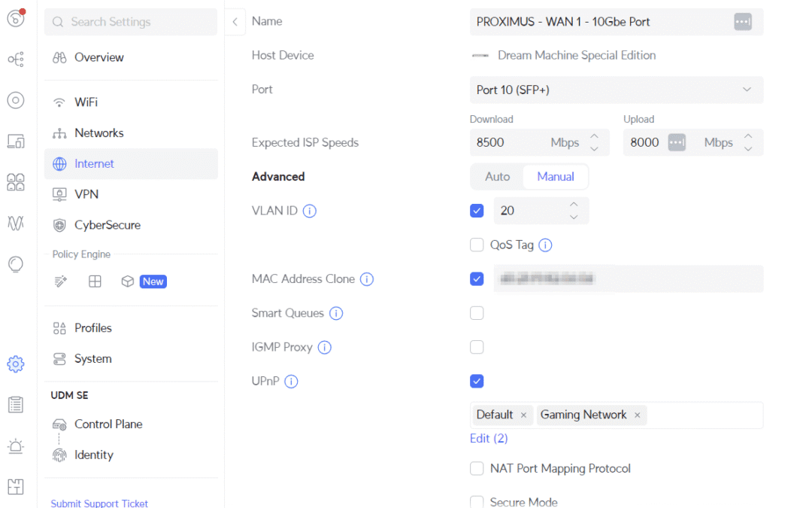
Task: Switch Advanced mode to Auto
Action: [x=497, y=177]
